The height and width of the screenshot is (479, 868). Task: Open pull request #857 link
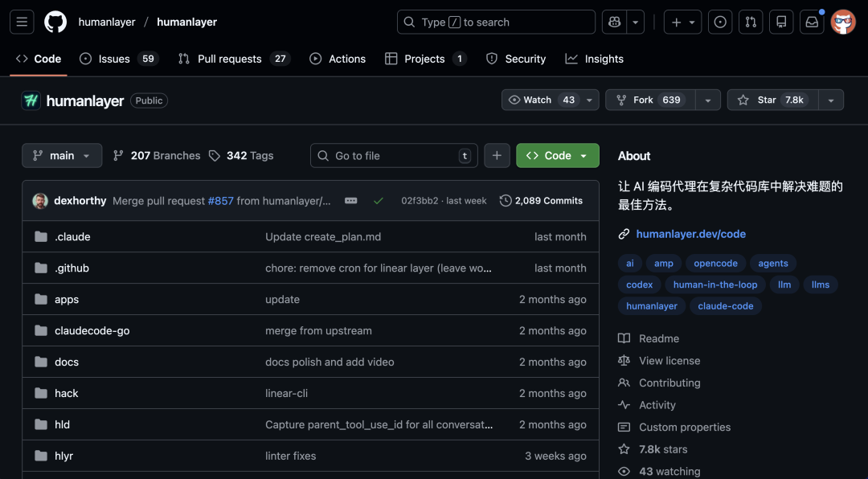point(221,201)
